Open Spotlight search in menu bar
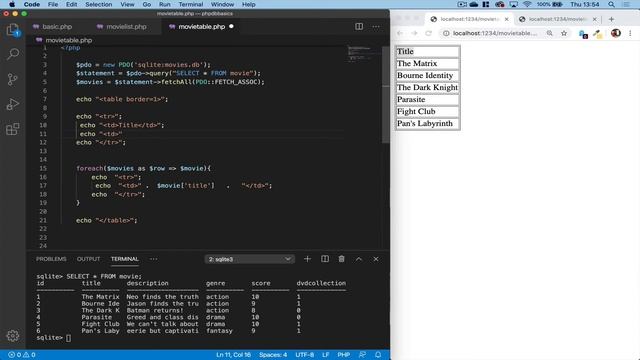Image resolution: width=640 pixels, height=360 pixels. tap(611, 4)
